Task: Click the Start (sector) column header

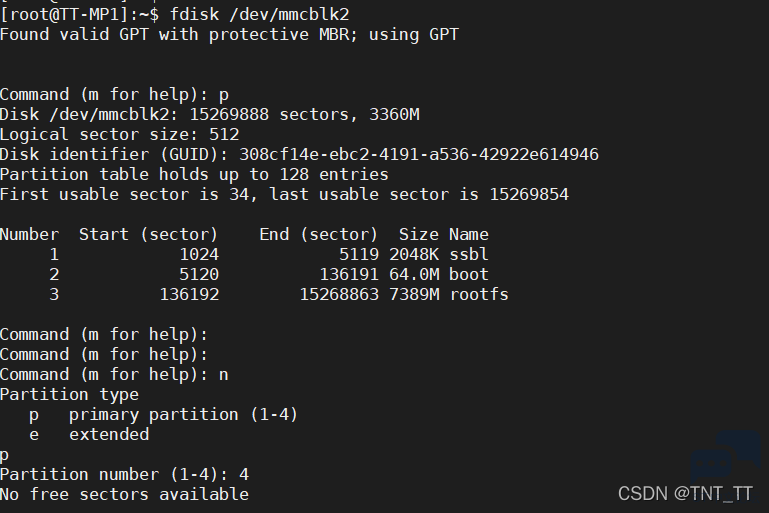Action: coord(148,235)
